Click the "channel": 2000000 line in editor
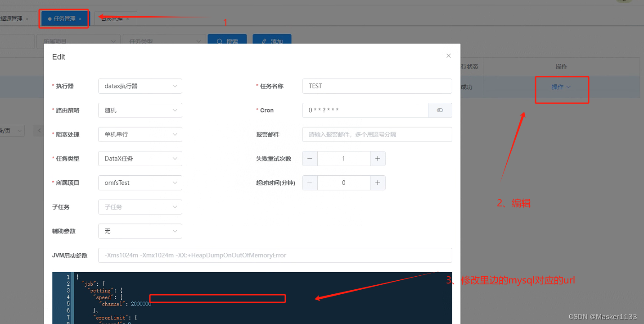Image resolution: width=644 pixels, height=324 pixels. (125, 304)
